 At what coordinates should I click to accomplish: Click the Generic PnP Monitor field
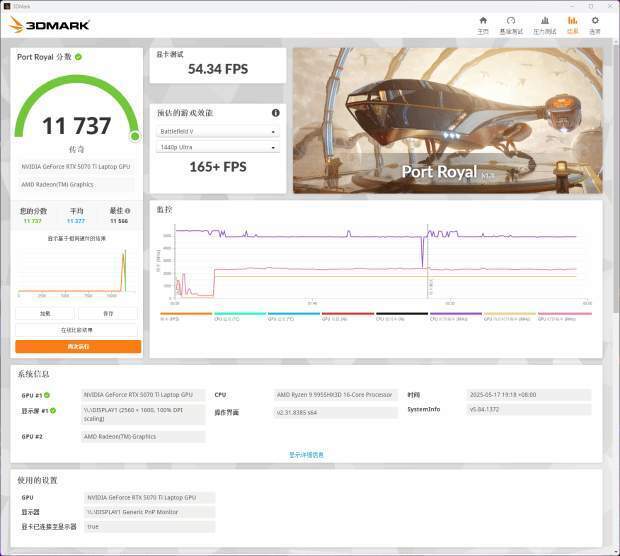coord(150,512)
